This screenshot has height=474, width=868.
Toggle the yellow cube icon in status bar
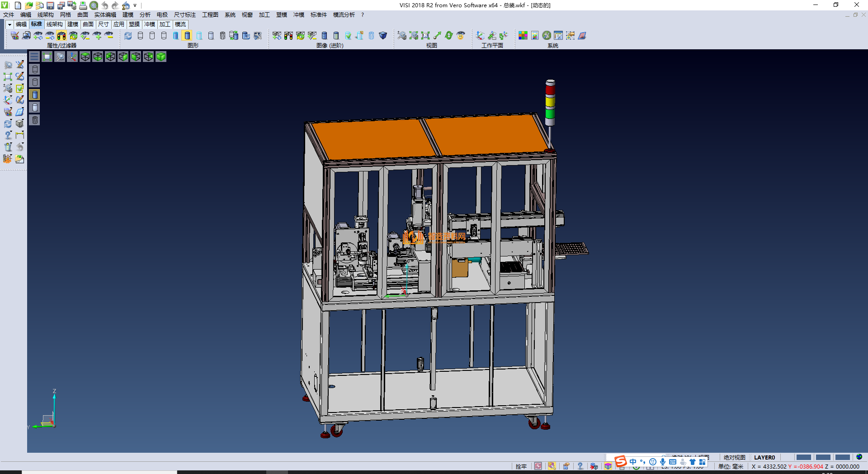pos(608,466)
